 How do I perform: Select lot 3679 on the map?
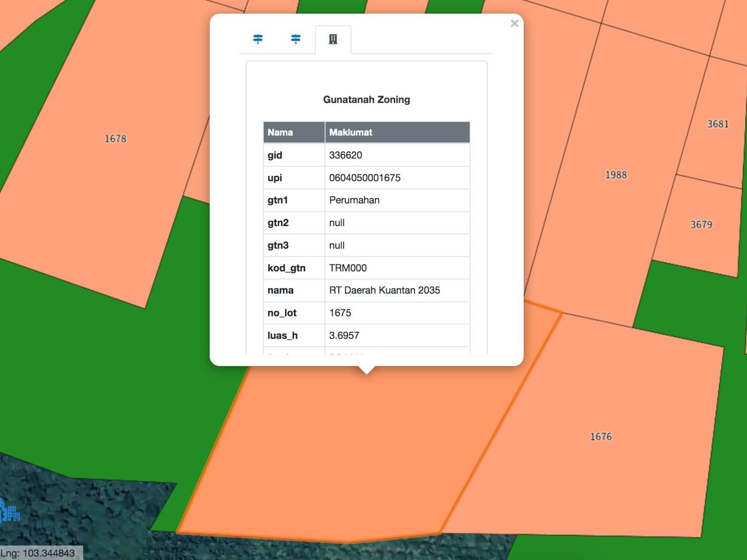tap(702, 224)
